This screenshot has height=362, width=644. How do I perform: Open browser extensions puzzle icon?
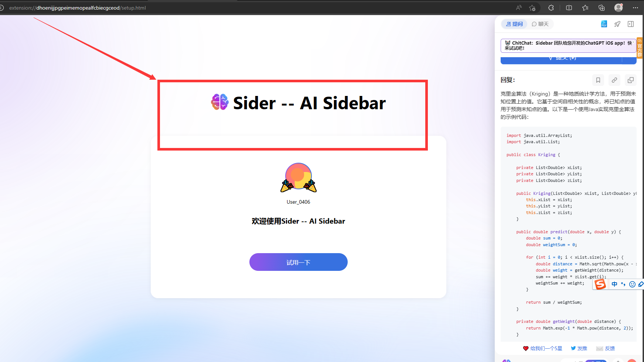[x=551, y=8]
